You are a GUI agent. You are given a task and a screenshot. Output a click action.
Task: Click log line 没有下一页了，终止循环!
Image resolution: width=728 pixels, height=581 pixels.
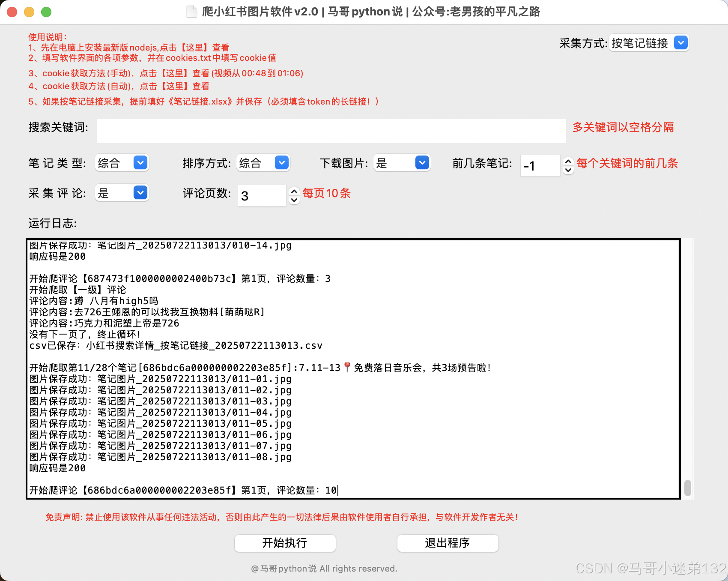85,334
